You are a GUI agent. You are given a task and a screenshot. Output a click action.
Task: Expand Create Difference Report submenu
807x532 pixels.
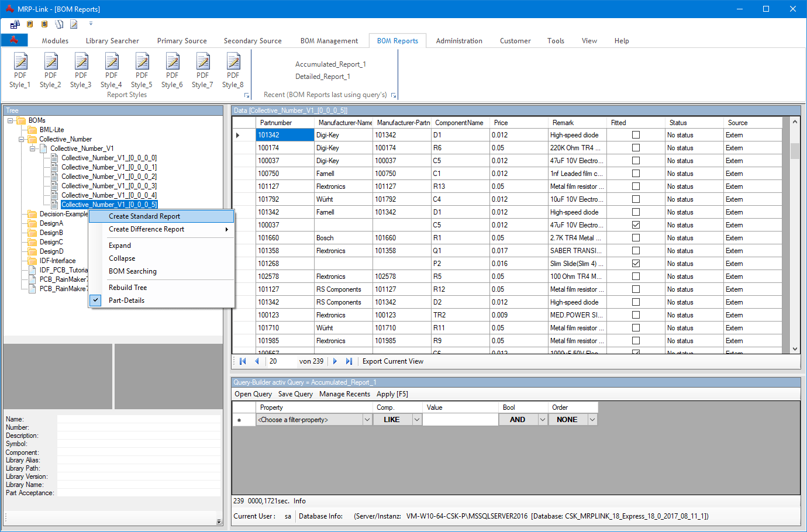[161, 229]
